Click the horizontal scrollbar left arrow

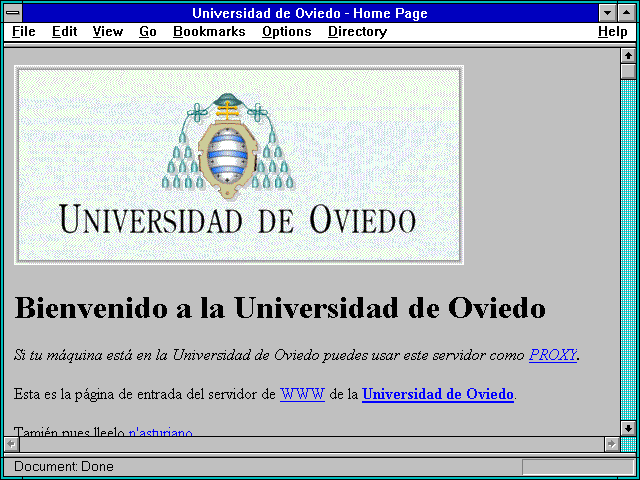[11, 444]
